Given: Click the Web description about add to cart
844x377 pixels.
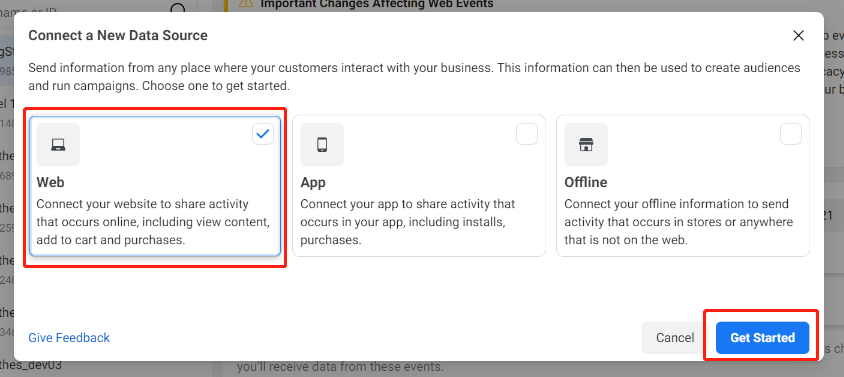Looking at the screenshot, I should pos(153,222).
